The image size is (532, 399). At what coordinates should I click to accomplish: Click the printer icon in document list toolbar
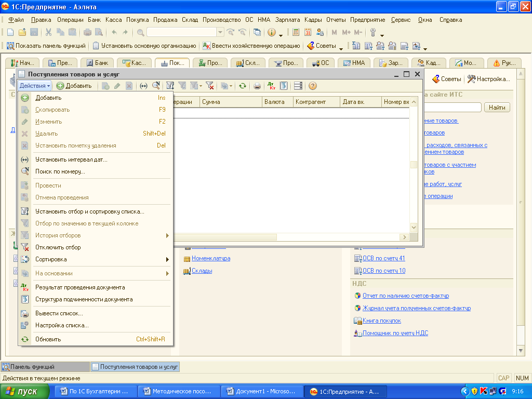point(257,86)
